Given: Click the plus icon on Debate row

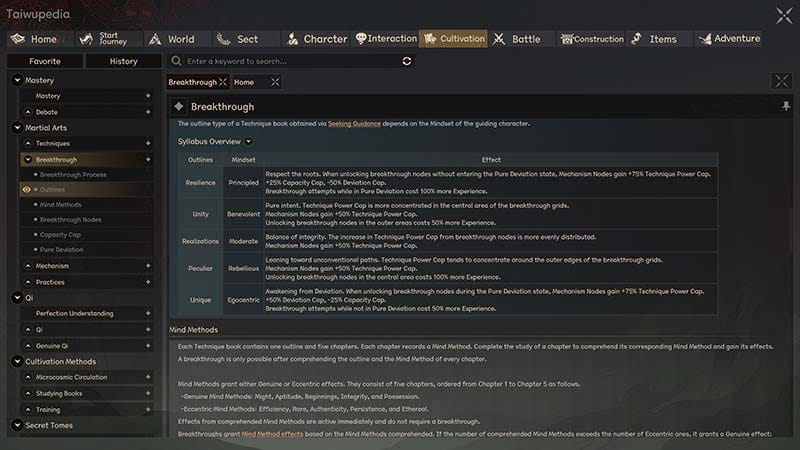Looking at the screenshot, I should pyautogui.click(x=148, y=112).
